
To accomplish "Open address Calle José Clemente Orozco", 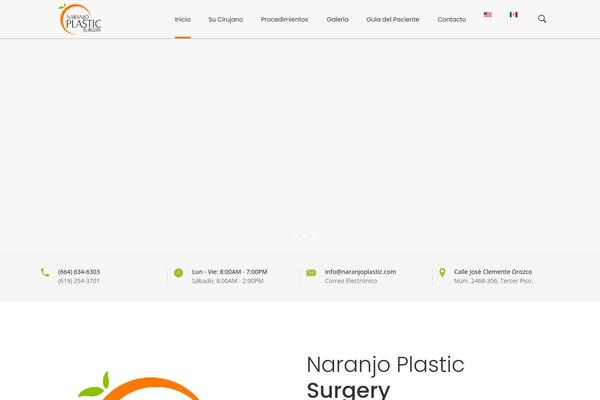I will [x=493, y=272].
